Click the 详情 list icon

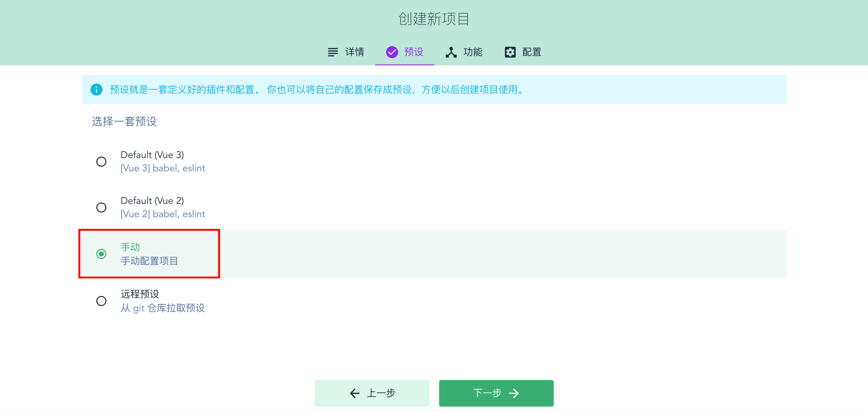click(333, 52)
